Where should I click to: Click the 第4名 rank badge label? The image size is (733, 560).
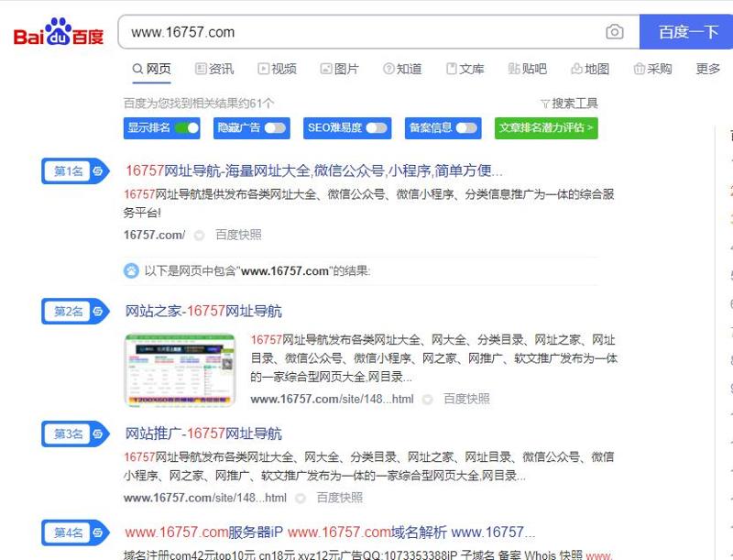[68, 533]
